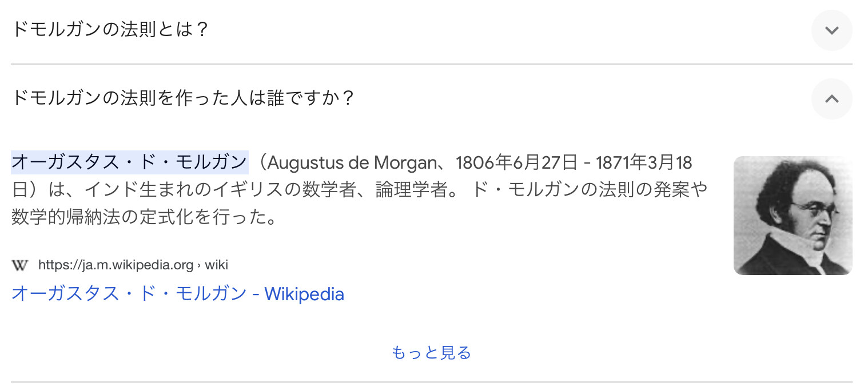Image resolution: width=868 pixels, height=386 pixels.
Task: Open the Augustus de Morgan portrait thumbnail
Action: 793,216
